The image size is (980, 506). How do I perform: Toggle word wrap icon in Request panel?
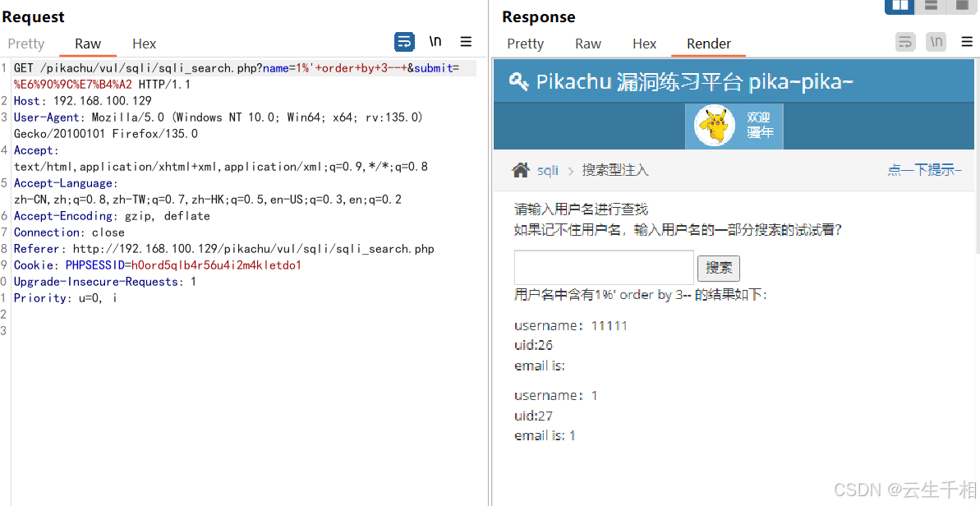[404, 43]
